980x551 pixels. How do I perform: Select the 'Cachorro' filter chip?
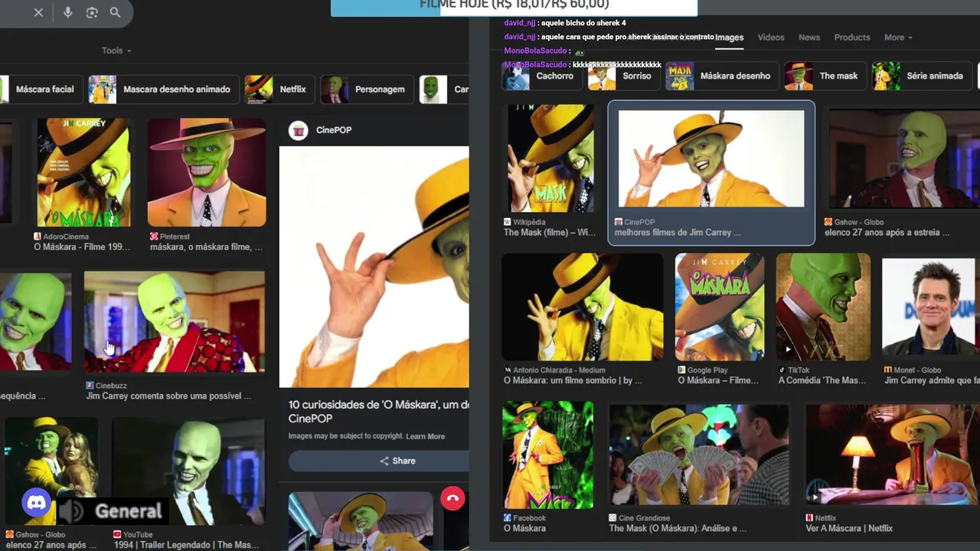point(541,76)
